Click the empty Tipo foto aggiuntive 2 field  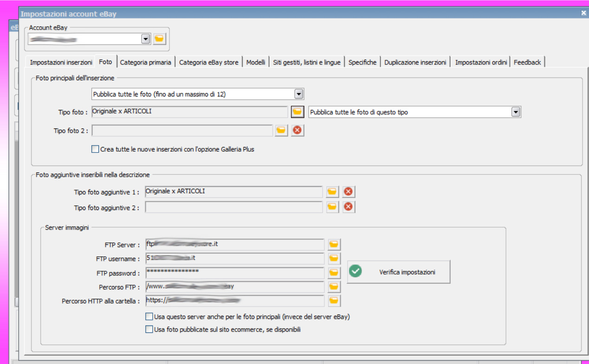(x=233, y=207)
